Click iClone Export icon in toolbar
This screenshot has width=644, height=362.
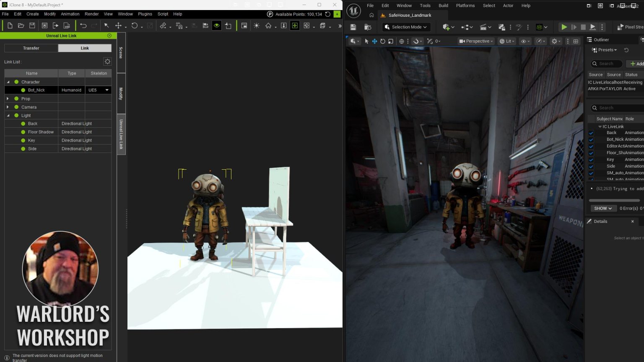[55, 26]
